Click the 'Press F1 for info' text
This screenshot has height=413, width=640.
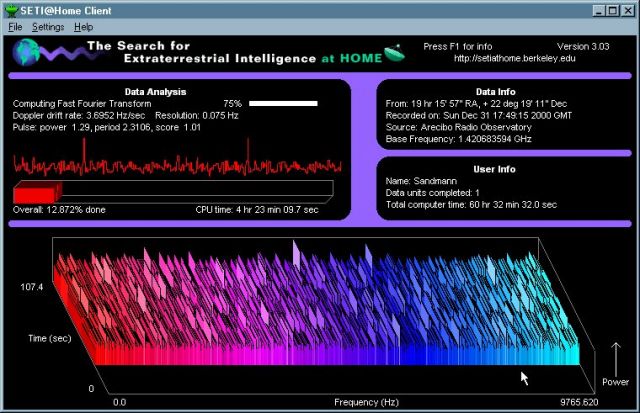458,47
